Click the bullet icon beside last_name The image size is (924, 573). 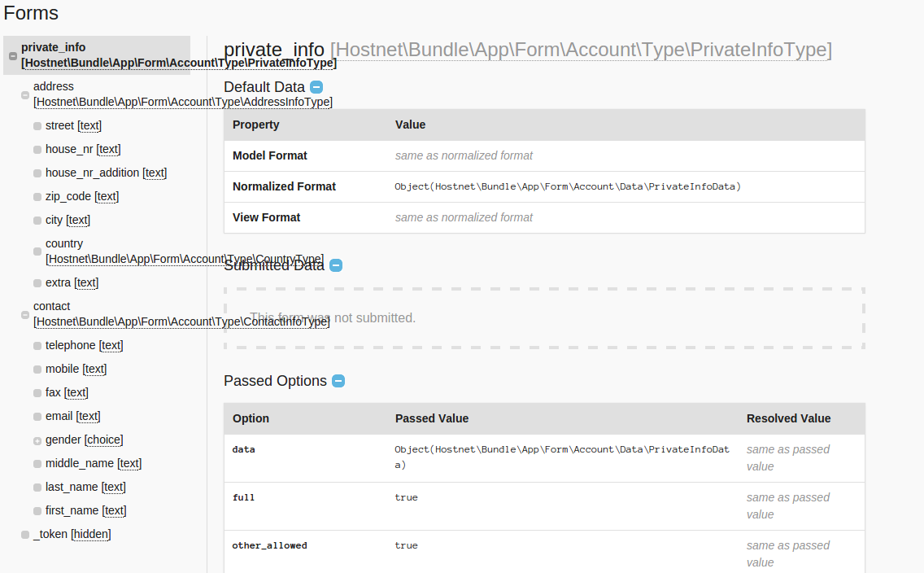pyautogui.click(x=37, y=488)
